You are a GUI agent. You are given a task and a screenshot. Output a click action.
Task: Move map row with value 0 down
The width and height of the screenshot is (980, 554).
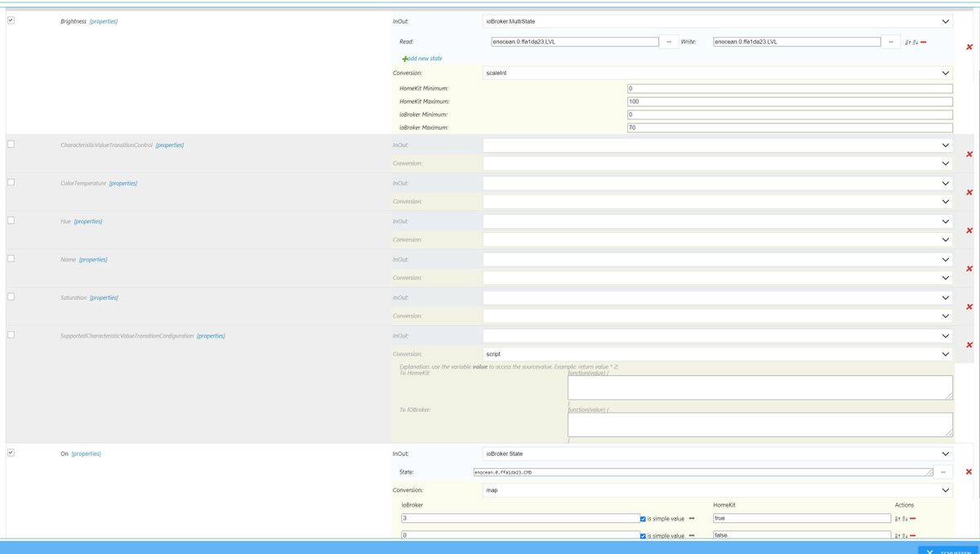pos(905,535)
